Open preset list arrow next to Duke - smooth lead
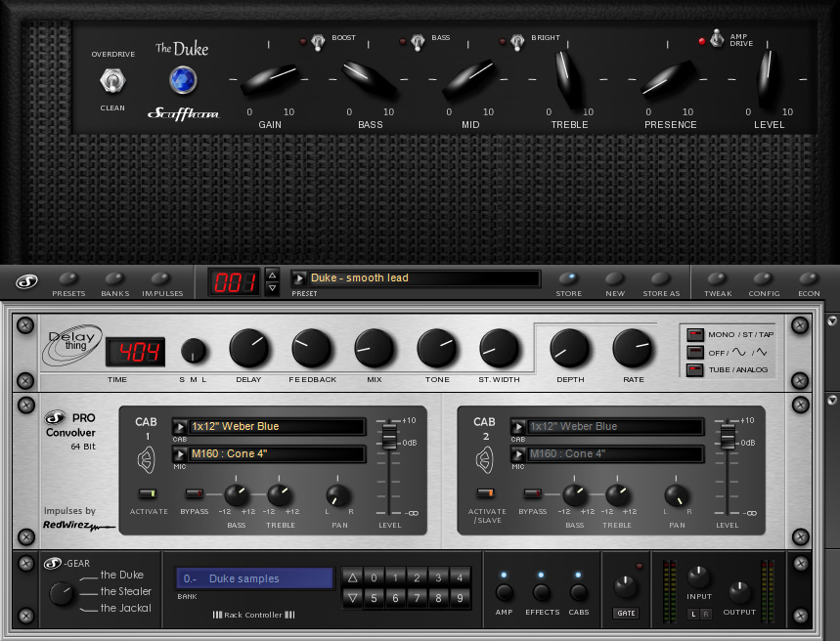840x641 pixels. click(299, 278)
